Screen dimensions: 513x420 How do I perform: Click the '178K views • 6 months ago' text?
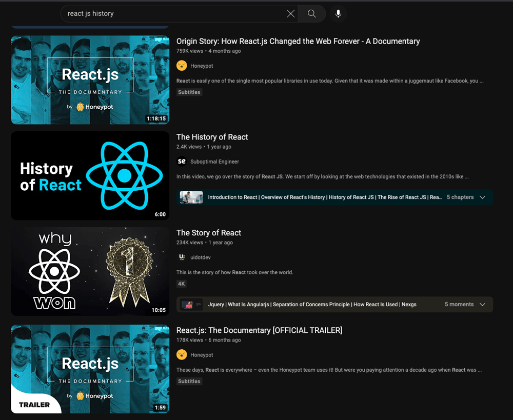click(x=208, y=340)
